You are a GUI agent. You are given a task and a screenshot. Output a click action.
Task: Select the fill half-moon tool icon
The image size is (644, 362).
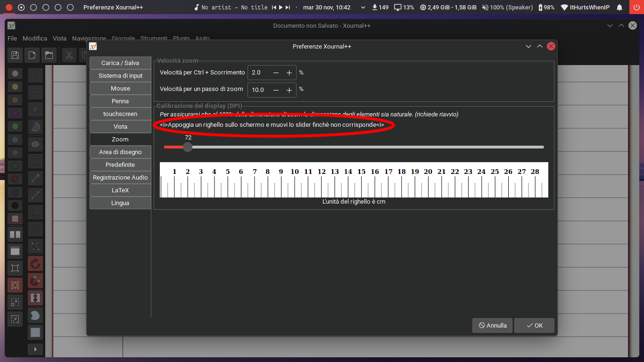(35, 126)
